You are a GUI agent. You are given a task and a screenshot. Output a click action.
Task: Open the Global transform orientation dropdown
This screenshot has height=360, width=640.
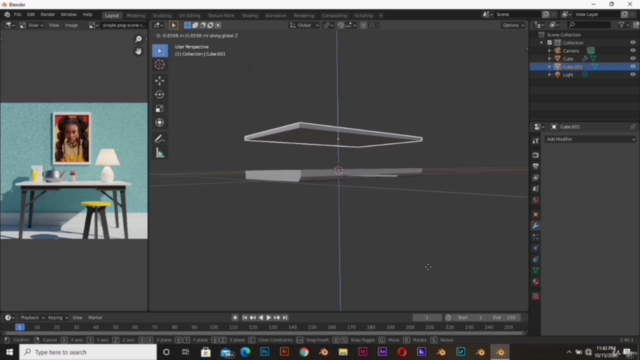[304, 25]
